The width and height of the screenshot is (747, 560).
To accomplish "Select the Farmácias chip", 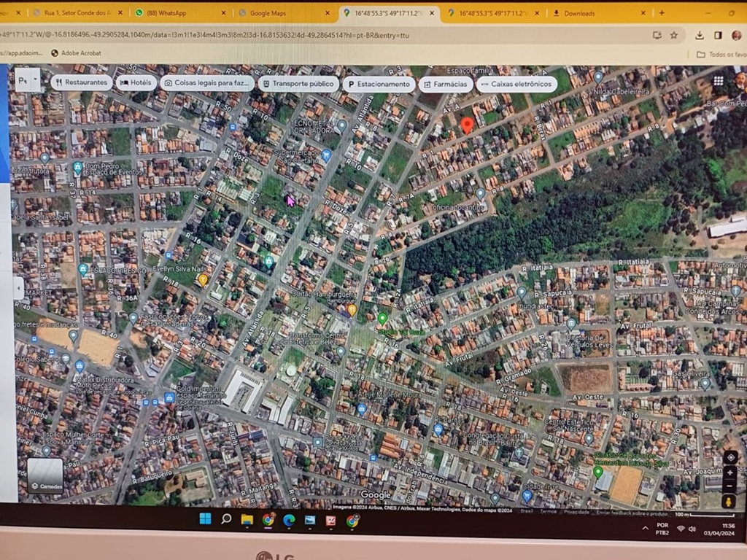I will click(446, 84).
